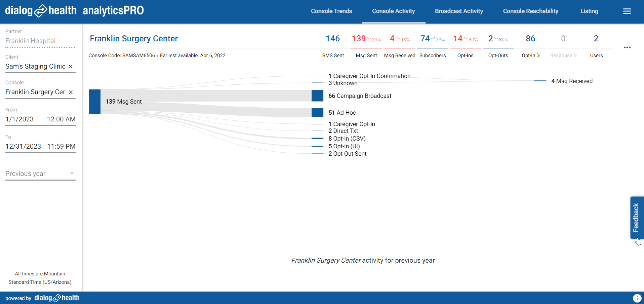This screenshot has height=304, width=644.
Task: Select the Response % metric
Action: (563, 46)
